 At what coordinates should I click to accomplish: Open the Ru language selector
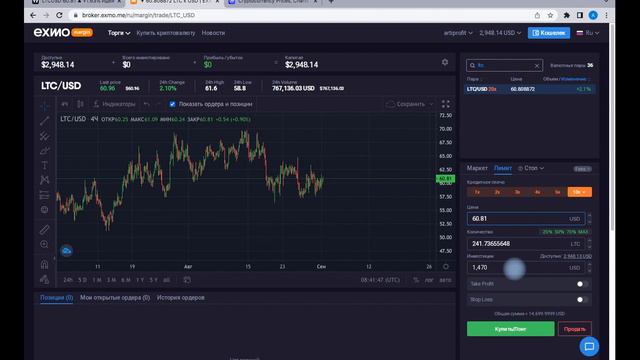[588, 33]
